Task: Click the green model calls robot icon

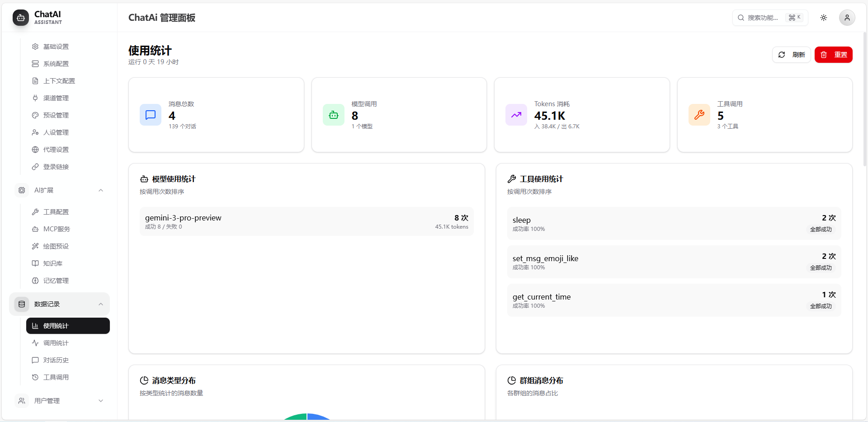Action: click(x=334, y=115)
